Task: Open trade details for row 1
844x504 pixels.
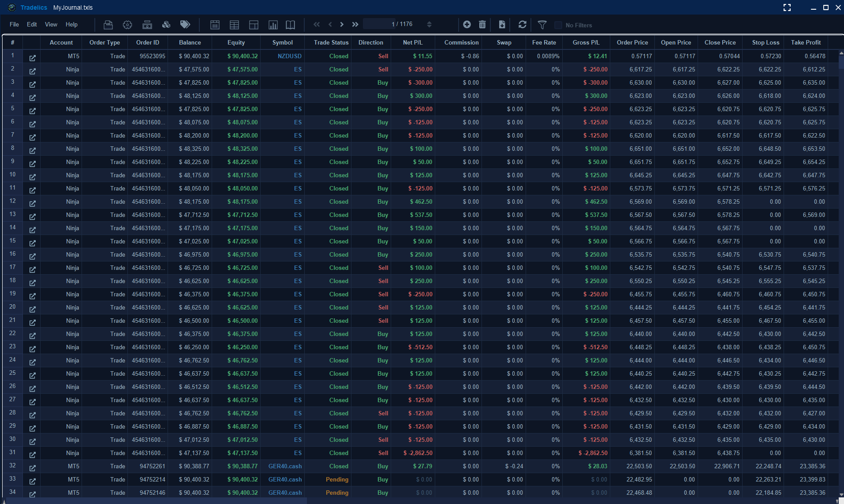Action: [x=33, y=58]
